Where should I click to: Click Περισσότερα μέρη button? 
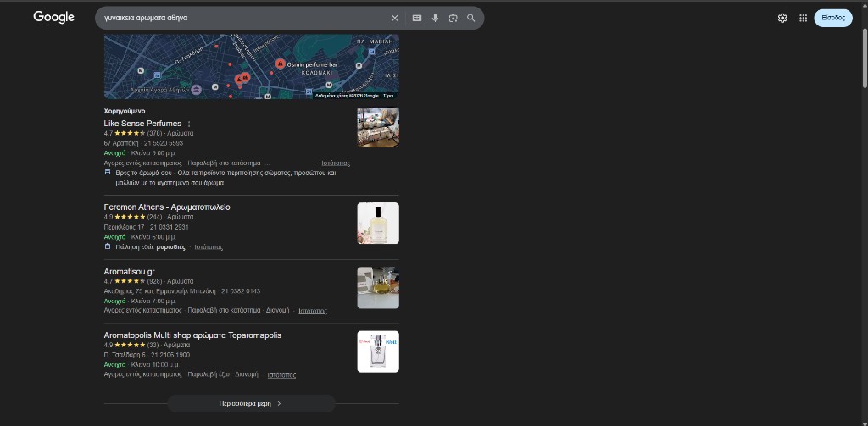tap(251, 403)
